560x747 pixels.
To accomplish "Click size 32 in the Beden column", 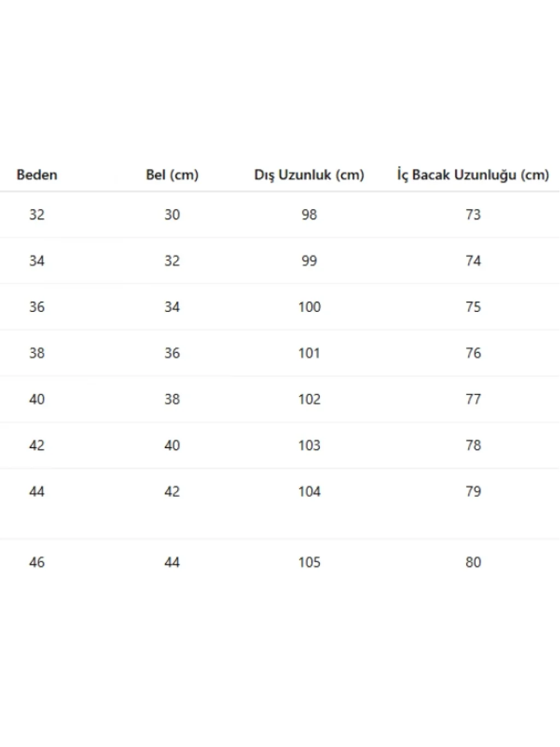I will pos(37,215).
